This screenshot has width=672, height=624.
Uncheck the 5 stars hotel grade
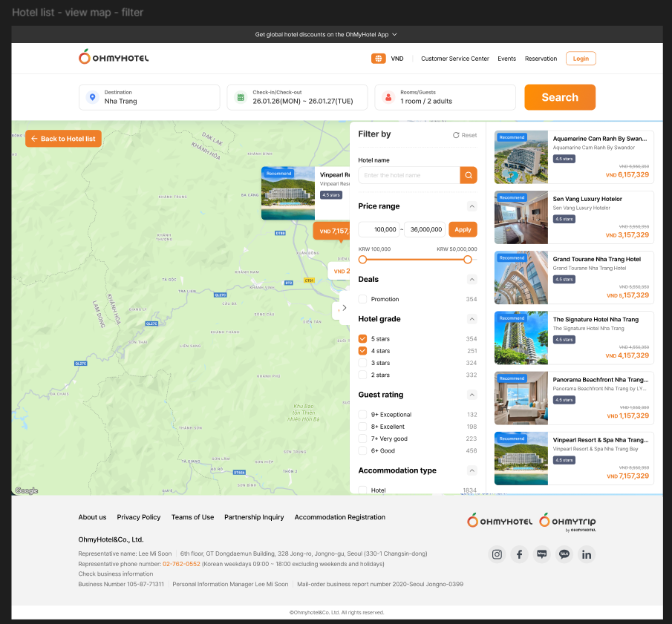tap(363, 339)
